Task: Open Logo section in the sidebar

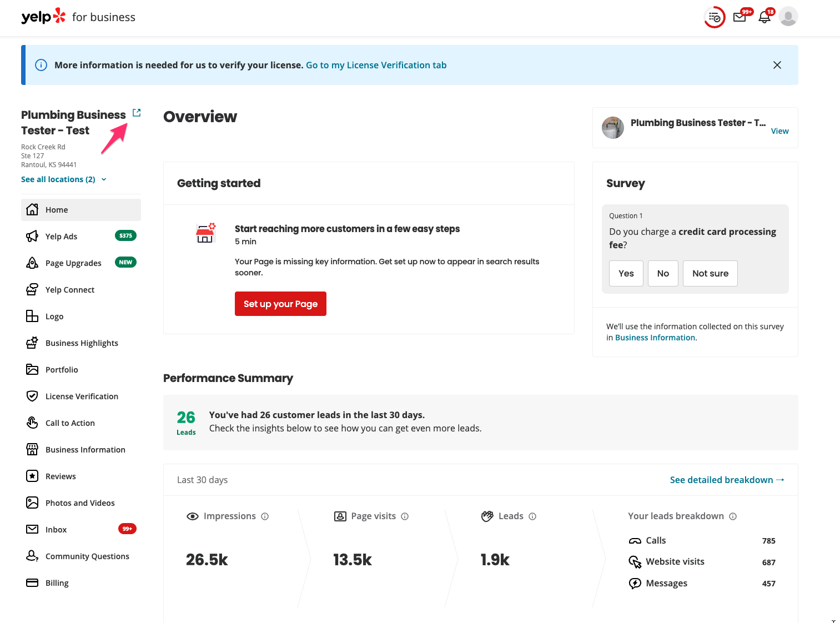Action: click(x=81, y=316)
